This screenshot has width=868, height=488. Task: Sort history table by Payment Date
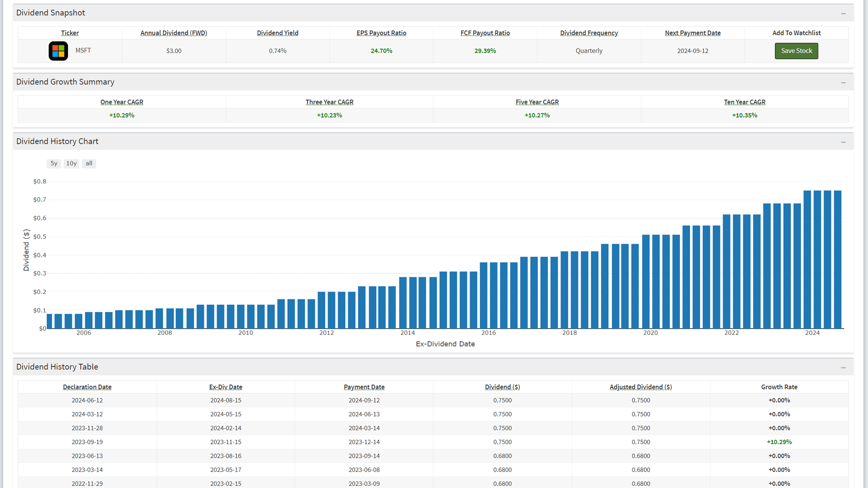pos(364,387)
